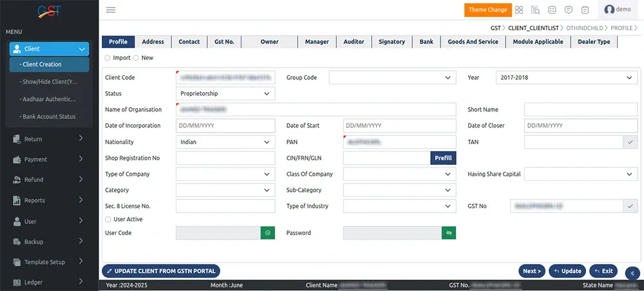Image resolution: width=644 pixels, height=291 pixels.
Task: Open the Type of Company dropdown
Action: click(x=225, y=174)
